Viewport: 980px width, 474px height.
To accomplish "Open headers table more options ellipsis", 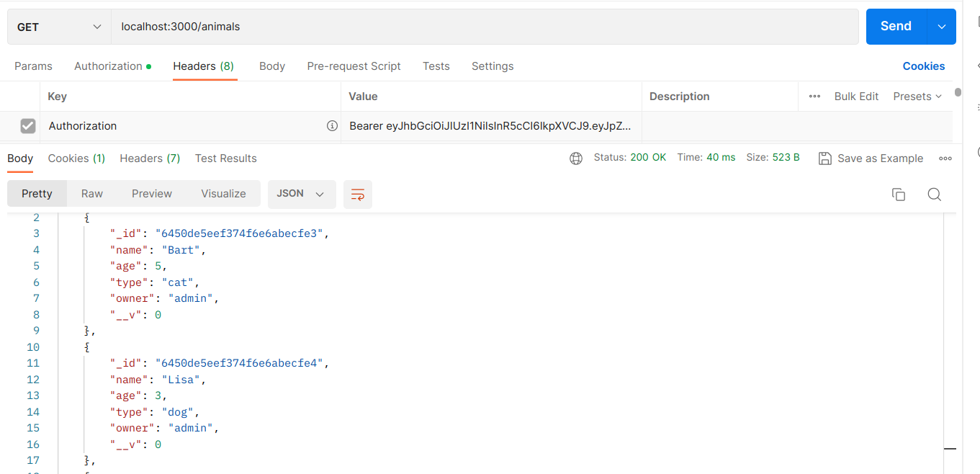I will 814,97.
